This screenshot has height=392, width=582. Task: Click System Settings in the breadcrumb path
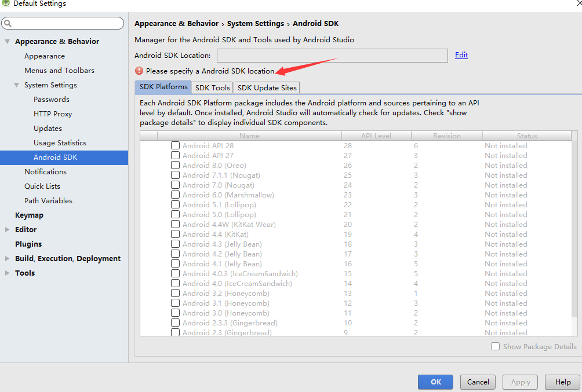[x=256, y=24]
